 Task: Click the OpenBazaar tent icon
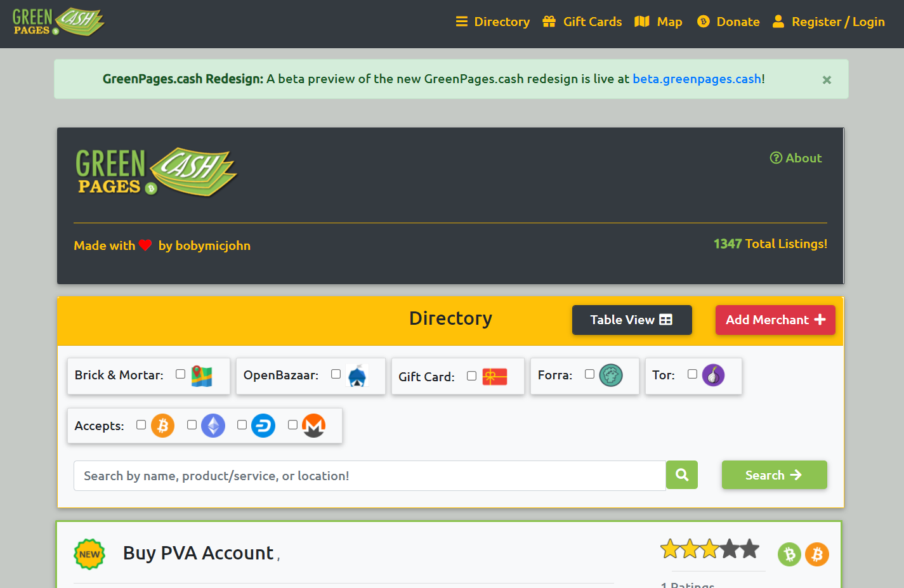coord(358,376)
